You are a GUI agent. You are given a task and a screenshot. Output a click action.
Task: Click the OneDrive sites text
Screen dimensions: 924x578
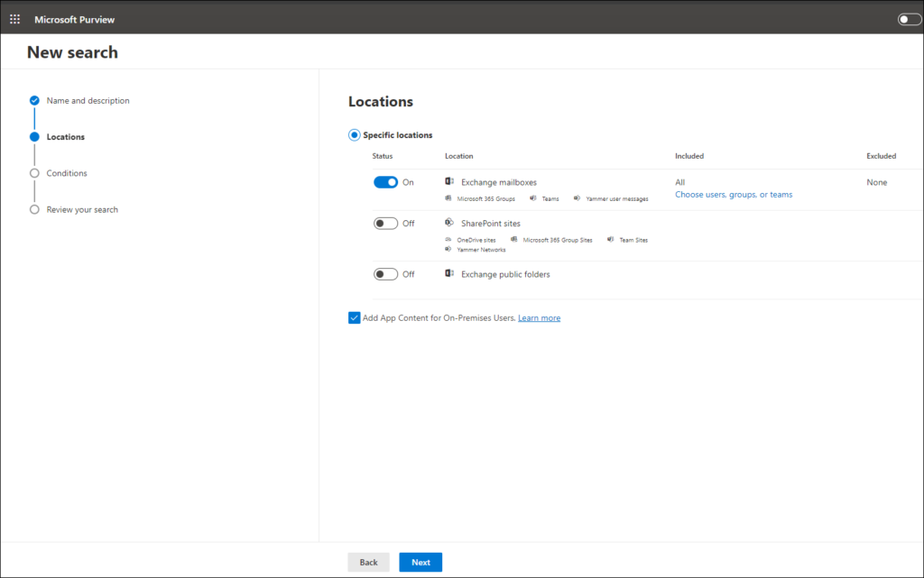pyautogui.click(x=476, y=240)
